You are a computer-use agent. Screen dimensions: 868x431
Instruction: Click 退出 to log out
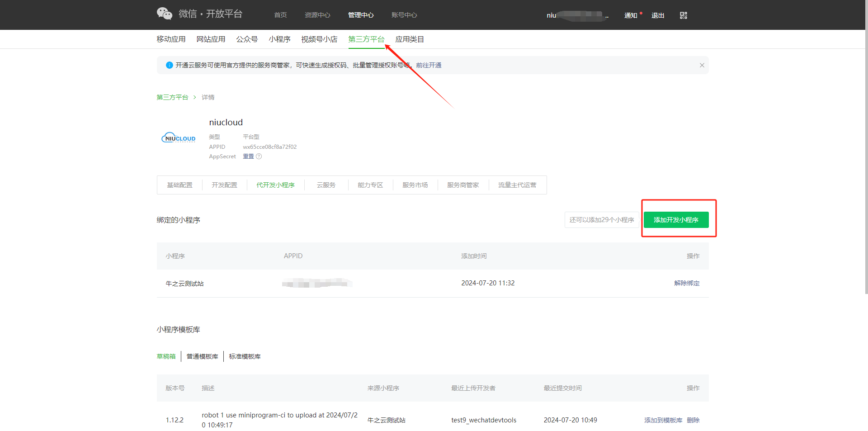point(657,15)
